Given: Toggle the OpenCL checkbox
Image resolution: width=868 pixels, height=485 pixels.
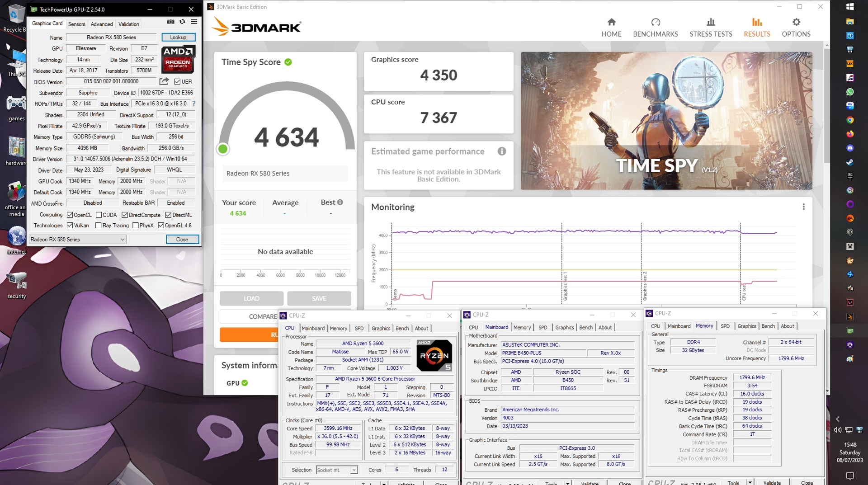Looking at the screenshot, I should pyautogui.click(x=70, y=215).
